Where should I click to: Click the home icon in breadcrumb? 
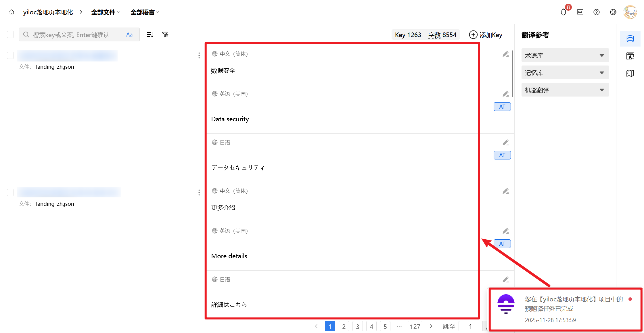(x=11, y=12)
